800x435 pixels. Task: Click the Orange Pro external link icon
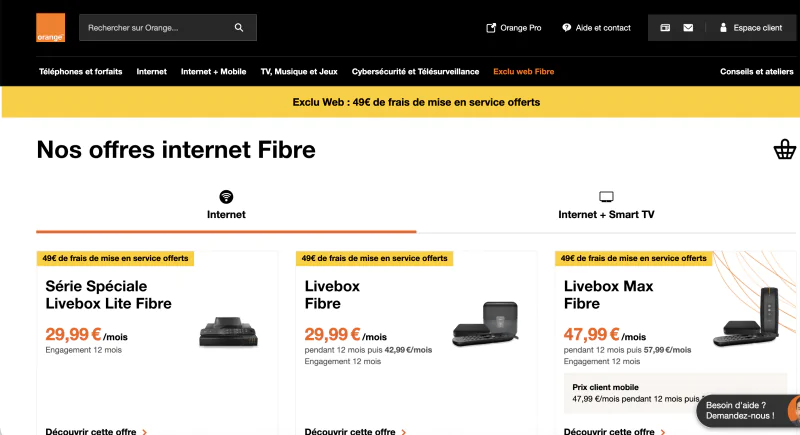pyautogui.click(x=491, y=28)
